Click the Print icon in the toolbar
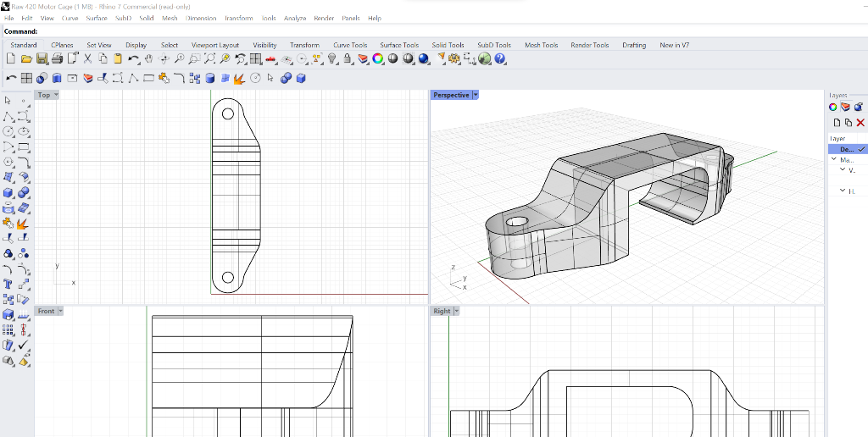The image size is (868, 437). pos(57,58)
